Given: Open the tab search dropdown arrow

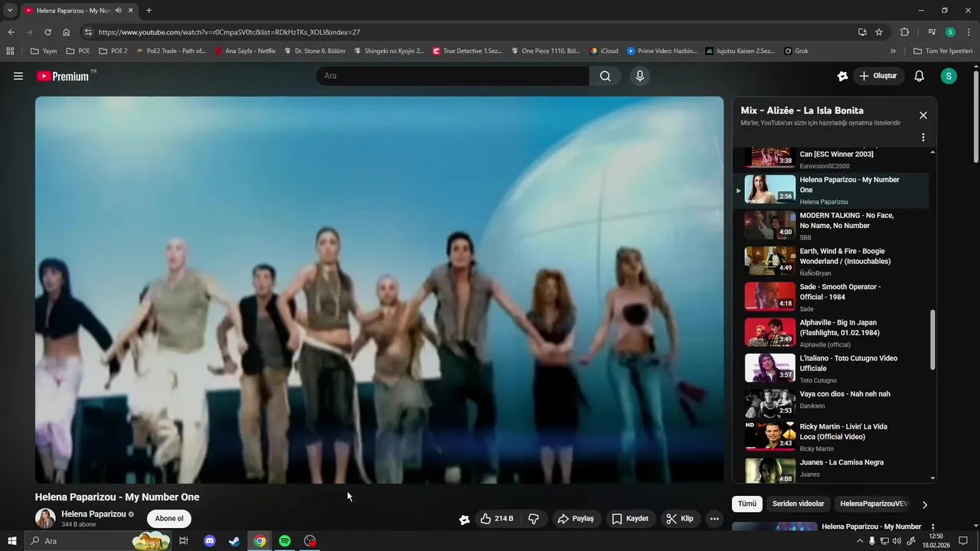Looking at the screenshot, I should 10,11.
